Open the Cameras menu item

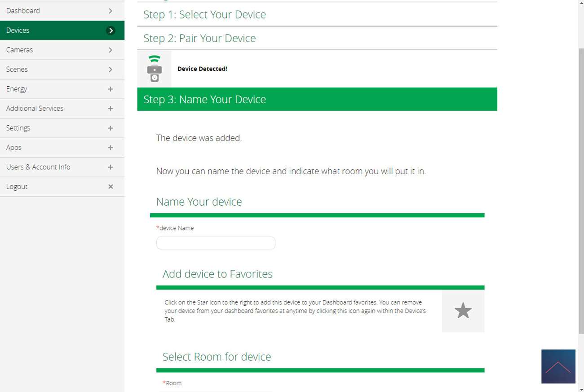pyautogui.click(x=20, y=50)
